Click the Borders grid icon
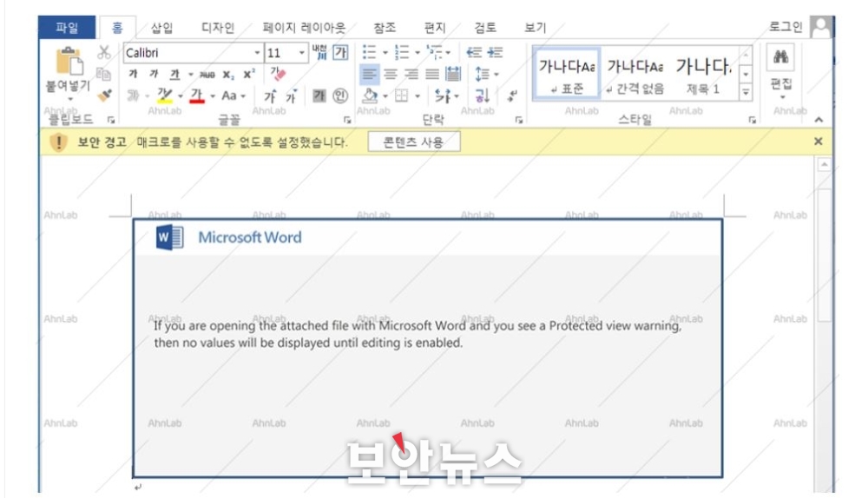 click(x=402, y=95)
